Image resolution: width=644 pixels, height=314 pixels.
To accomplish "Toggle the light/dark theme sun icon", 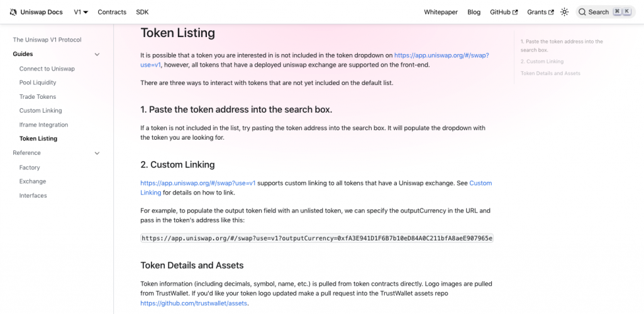I will [564, 12].
